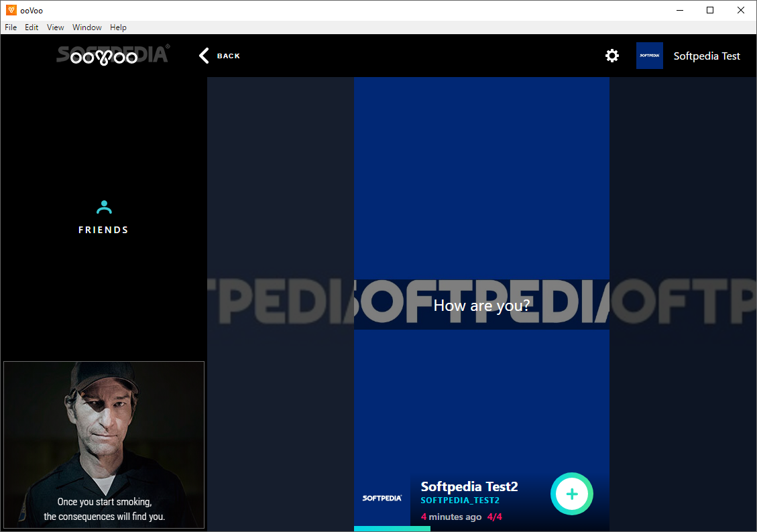The height and width of the screenshot is (532, 757).
Task: Click the ooVoo logo
Action: tap(104, 58)
